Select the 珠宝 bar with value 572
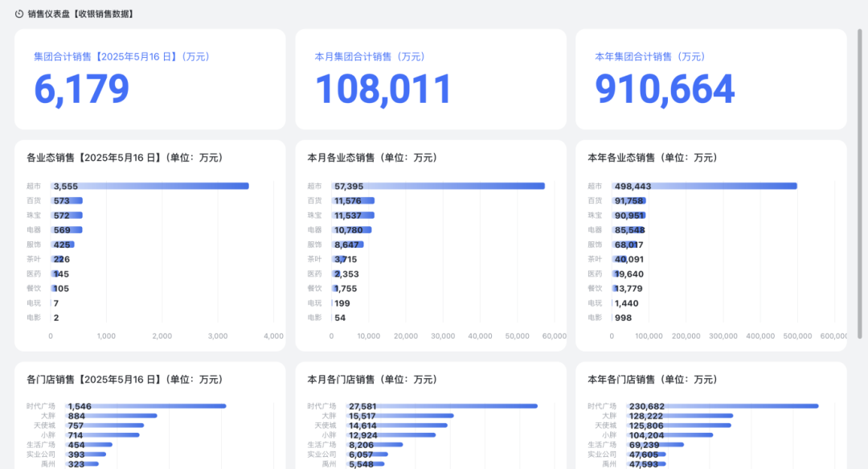Image resolution: width=868 pixels, height=469 pixels. pyautogui.click(x=67, y=215)
